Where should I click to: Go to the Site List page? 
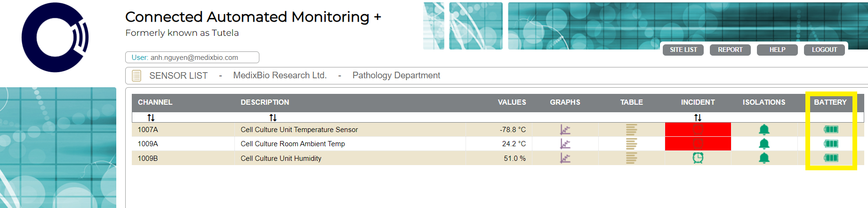[683, 50]
